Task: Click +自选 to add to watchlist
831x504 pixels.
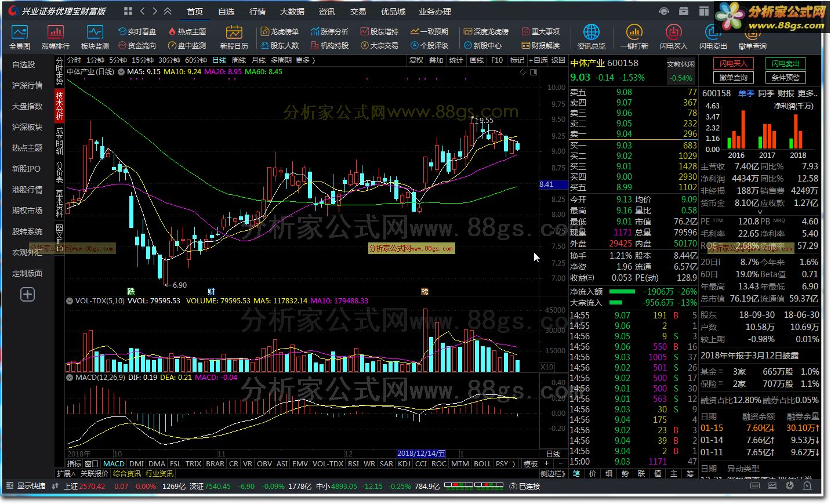Action: pyautogui.click(x=538, y=60)
